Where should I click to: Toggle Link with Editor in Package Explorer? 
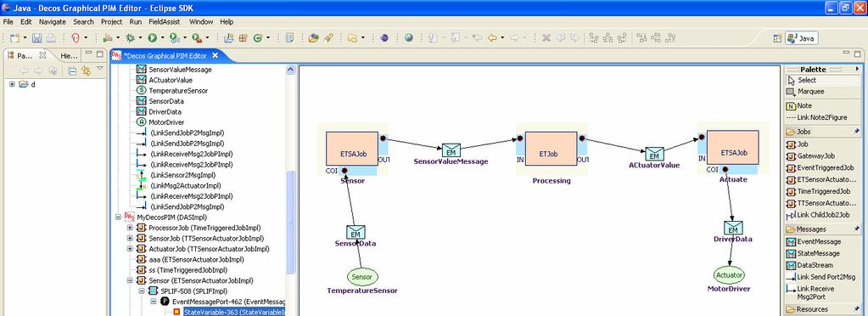click(85, 71)
